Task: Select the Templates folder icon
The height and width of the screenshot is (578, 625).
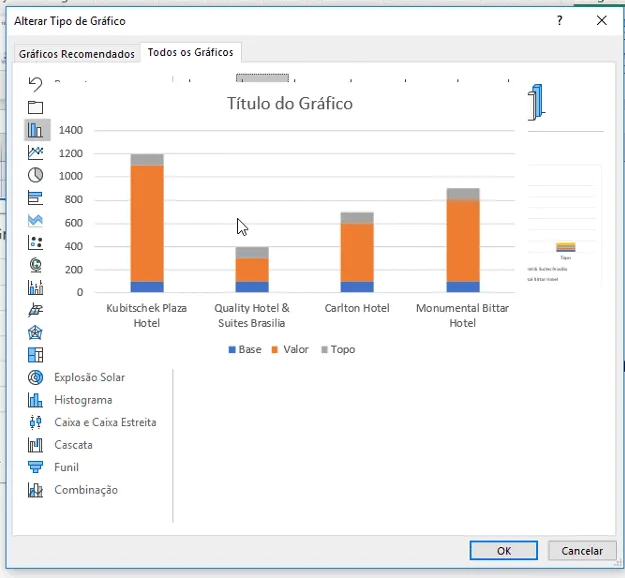Action: [x=35, y=107]
